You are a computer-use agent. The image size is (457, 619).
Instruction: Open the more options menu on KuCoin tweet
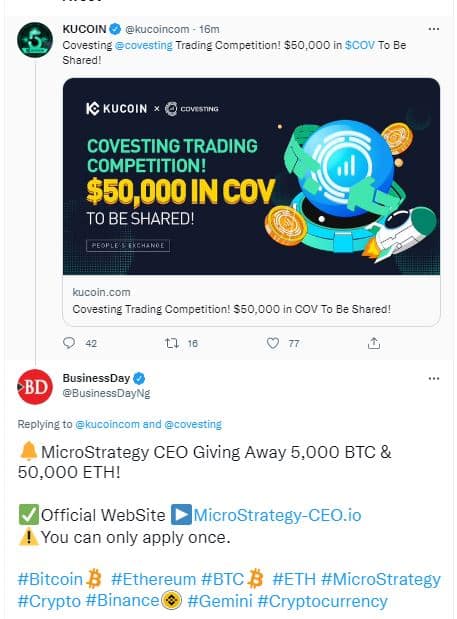coord(434,29)
